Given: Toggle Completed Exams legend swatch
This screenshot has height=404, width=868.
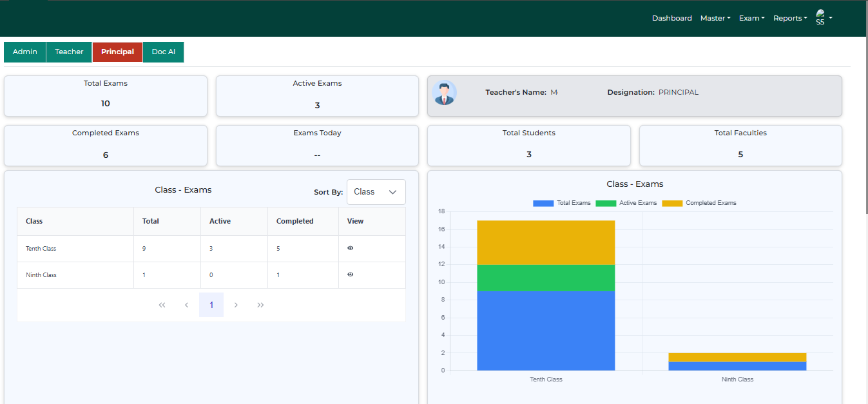Looking at the screenshot, I should (672, 203).
